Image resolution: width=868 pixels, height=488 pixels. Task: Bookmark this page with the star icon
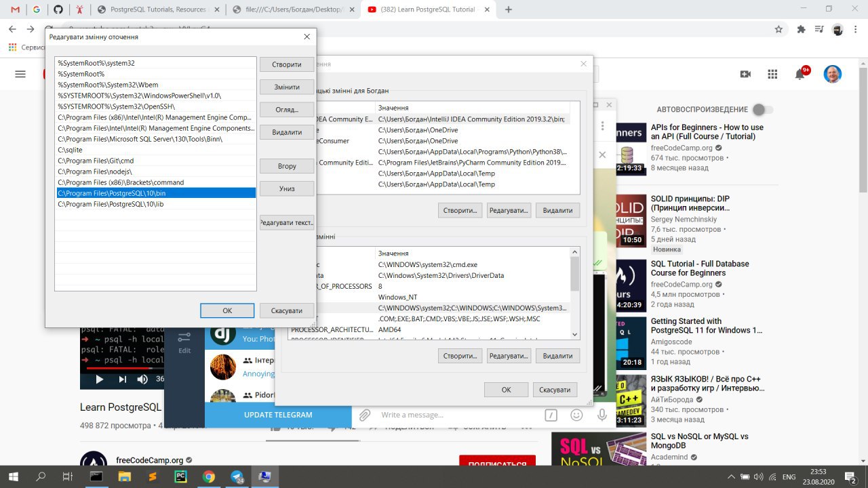(x=778, y=29)
